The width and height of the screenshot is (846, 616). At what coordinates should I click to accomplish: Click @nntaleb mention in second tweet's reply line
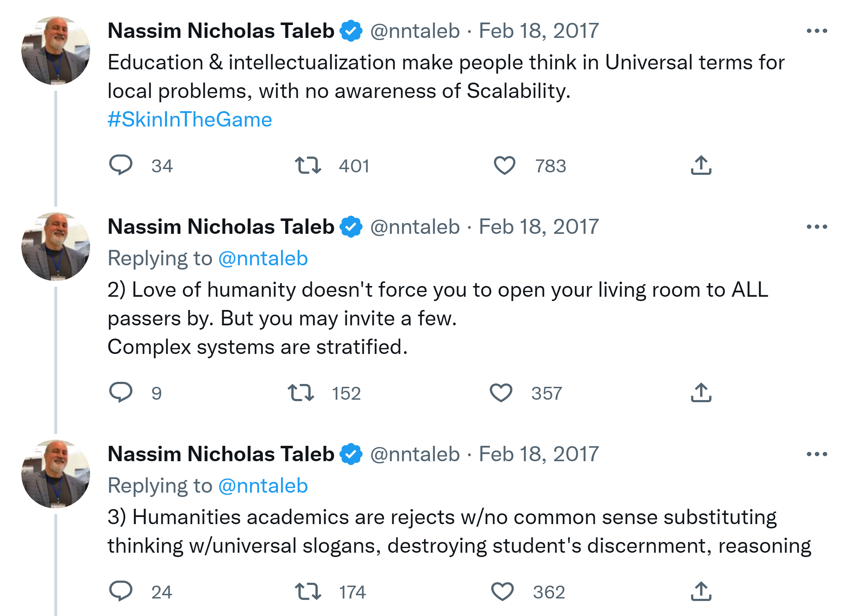263,258
